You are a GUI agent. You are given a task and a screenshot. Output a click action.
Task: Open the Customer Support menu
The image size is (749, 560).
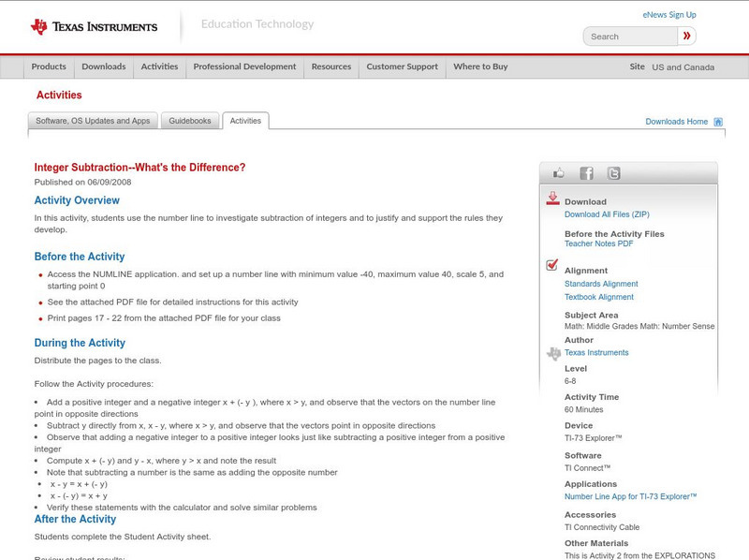[x=403, y=66]
